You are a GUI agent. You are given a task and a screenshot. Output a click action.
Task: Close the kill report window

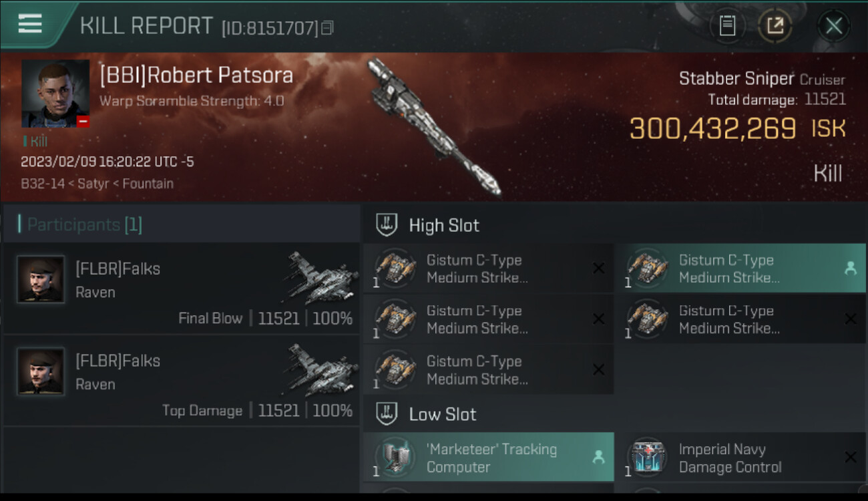pos(833,26)
